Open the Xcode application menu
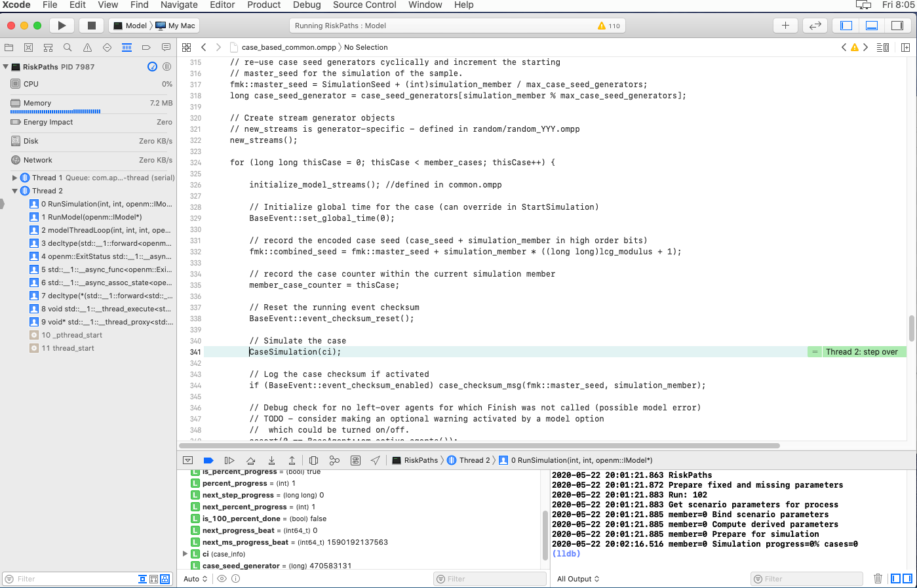This screenshot has height=588, width=917. click(x=16, y=5)
